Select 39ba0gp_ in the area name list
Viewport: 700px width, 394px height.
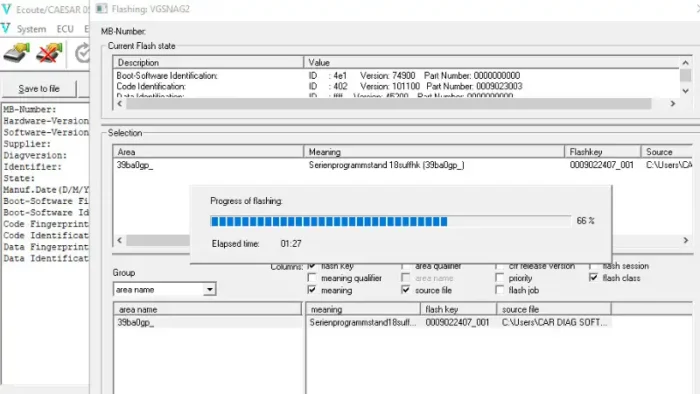point(136,322)
